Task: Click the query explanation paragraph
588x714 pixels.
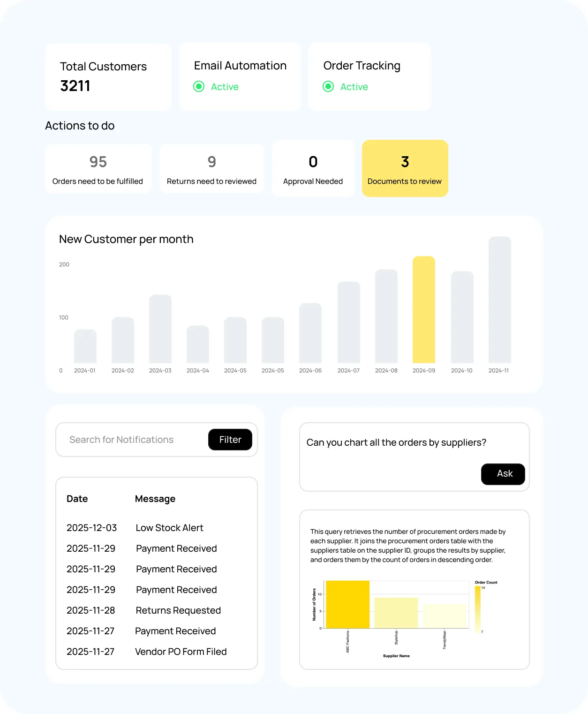Action: 408,546
